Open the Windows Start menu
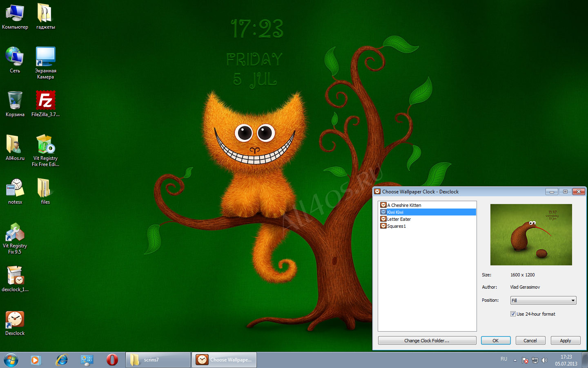 pyautogui.click(x=11, y=360)
